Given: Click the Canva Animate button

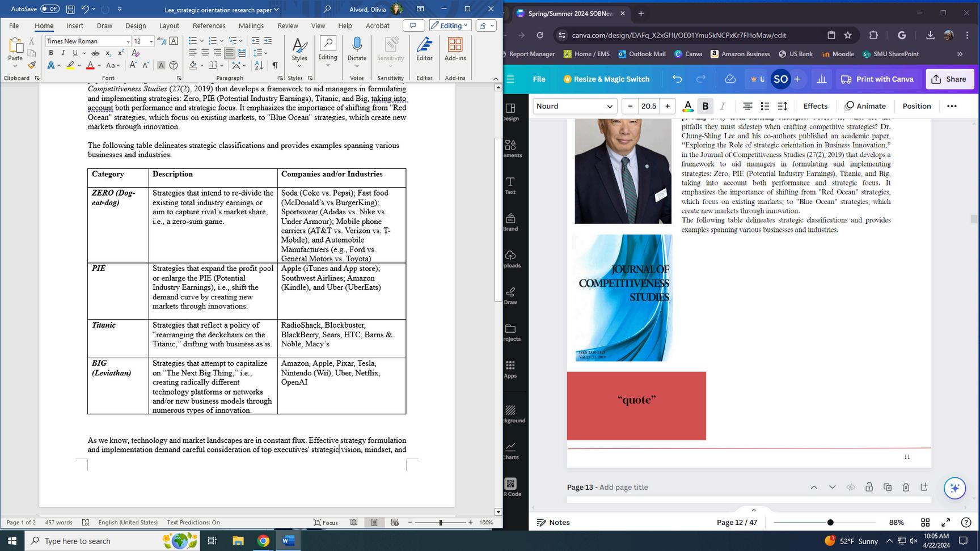Looking at the screenshot, I should (865, 106).
